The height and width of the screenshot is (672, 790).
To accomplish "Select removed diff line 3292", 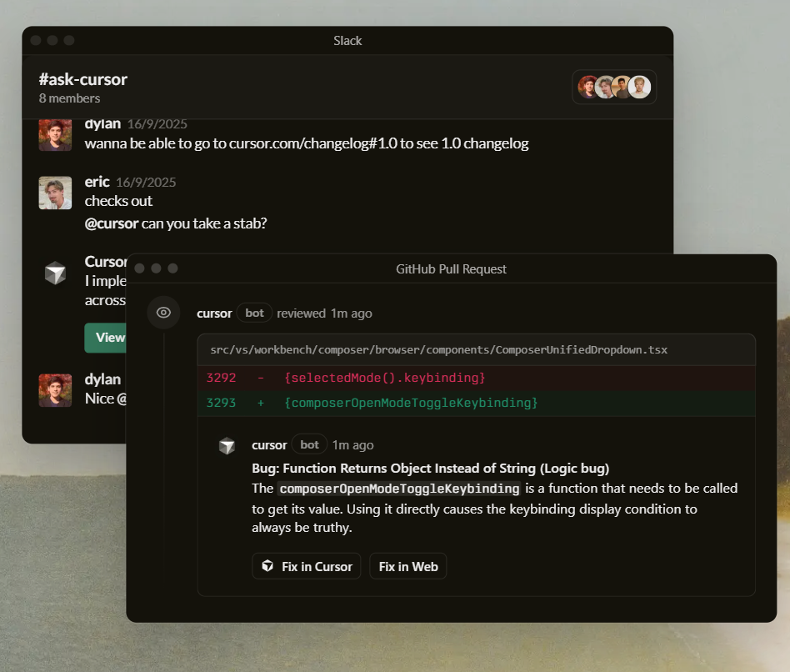I will pos(476,378).
